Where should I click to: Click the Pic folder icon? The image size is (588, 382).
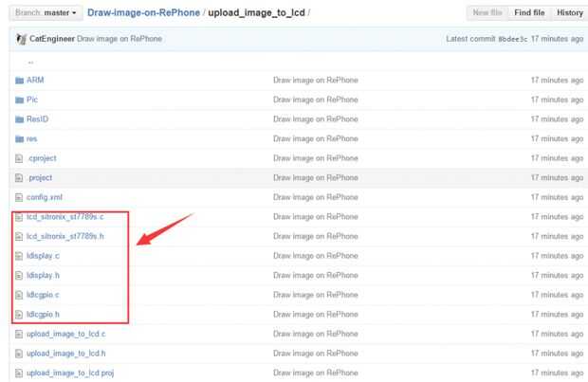[20, 100]
